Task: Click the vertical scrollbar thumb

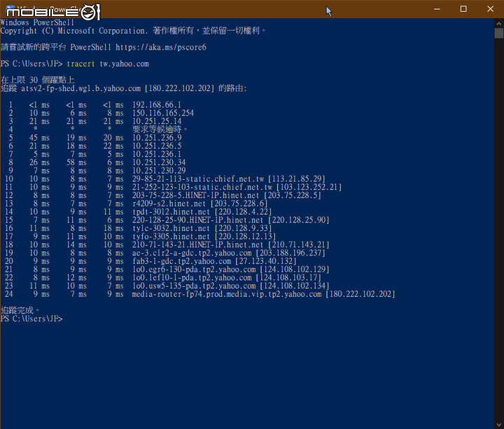Action: point(499,34)
